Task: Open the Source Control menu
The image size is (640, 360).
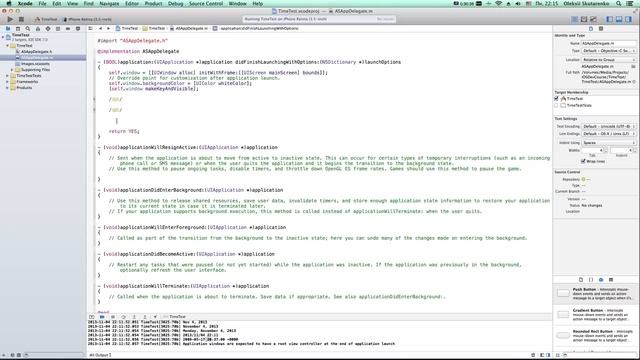Action: 206,3
